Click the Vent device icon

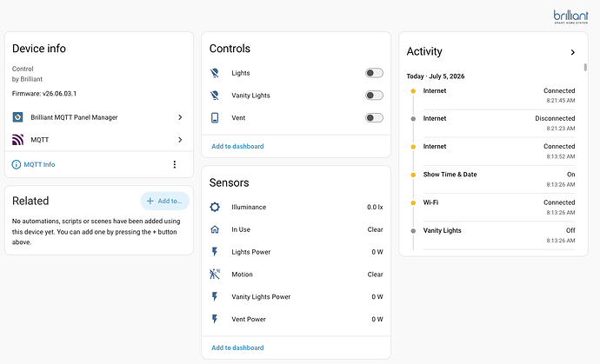click(215, 118)
